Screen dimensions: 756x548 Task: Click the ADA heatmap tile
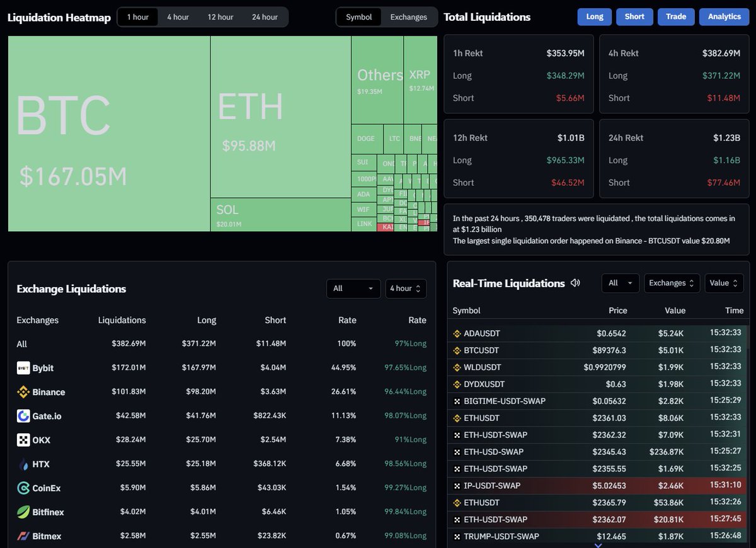click(x=364, y=194)
